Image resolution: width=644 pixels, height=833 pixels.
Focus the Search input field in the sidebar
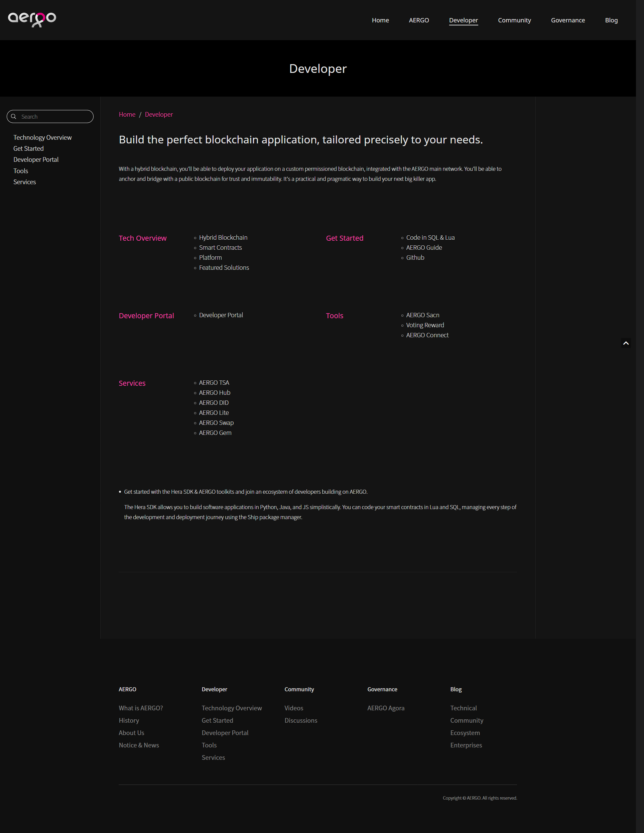click(x=50, y=116)
